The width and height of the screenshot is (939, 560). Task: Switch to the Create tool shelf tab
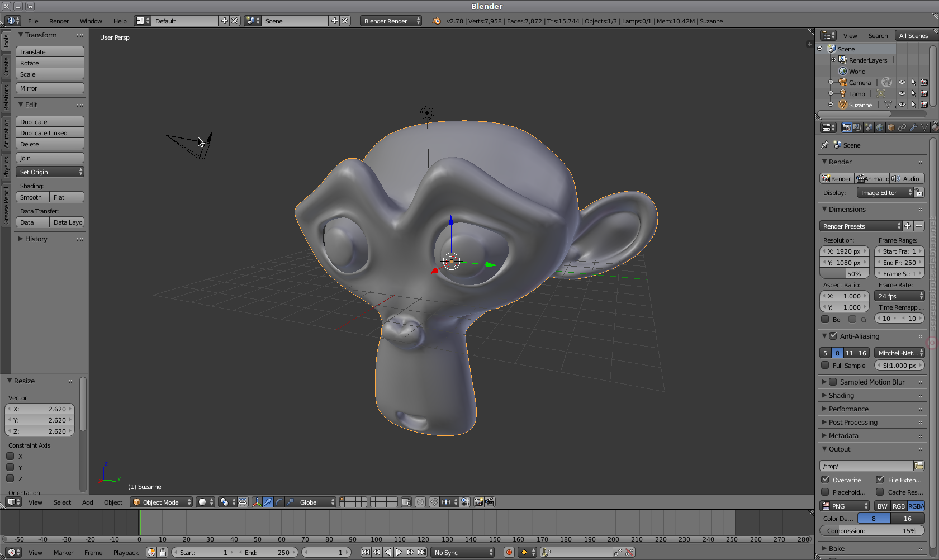[6, 67]
